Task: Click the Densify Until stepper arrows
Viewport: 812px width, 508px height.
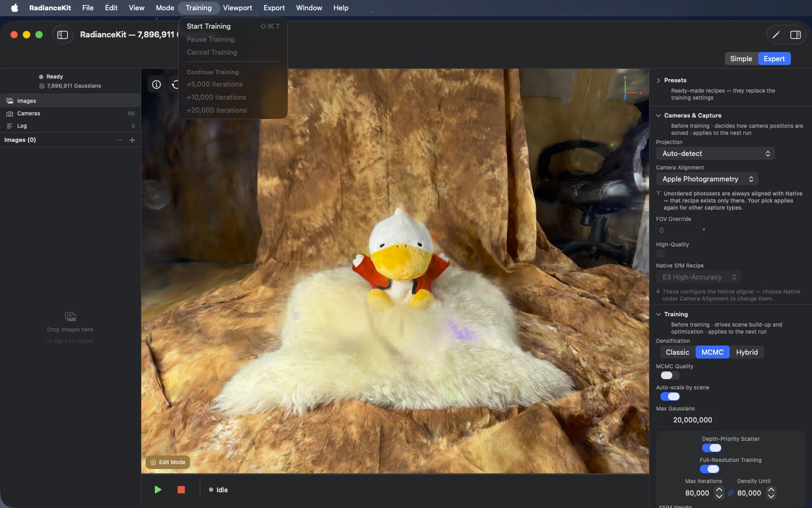Action: coord(771,493)
